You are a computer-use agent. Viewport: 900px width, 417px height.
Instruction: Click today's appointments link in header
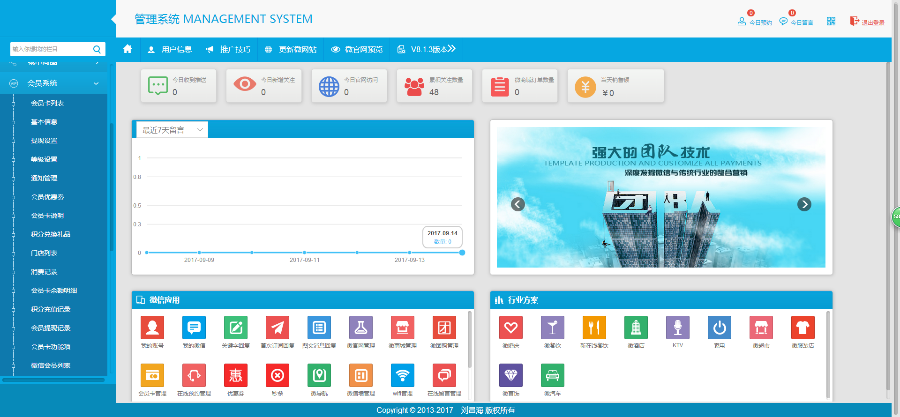tap(754, 22)
